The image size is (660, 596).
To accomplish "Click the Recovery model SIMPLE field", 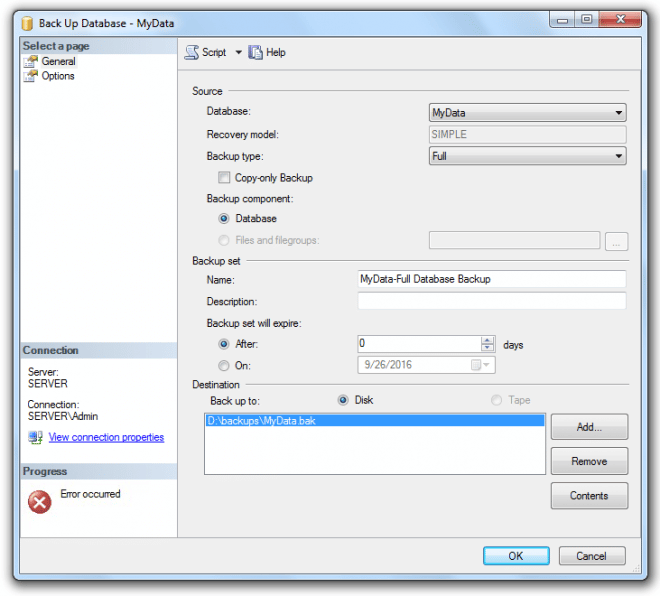I will tap(527, 135).
